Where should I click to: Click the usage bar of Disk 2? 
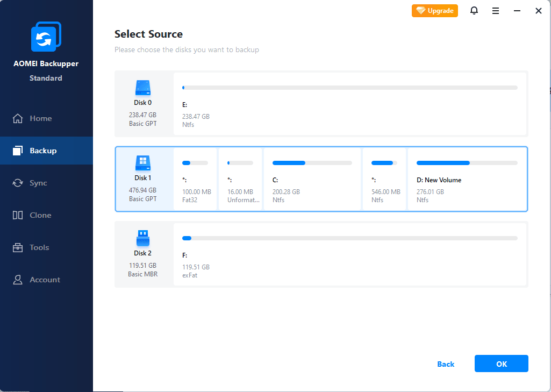[x=349, y=238]
